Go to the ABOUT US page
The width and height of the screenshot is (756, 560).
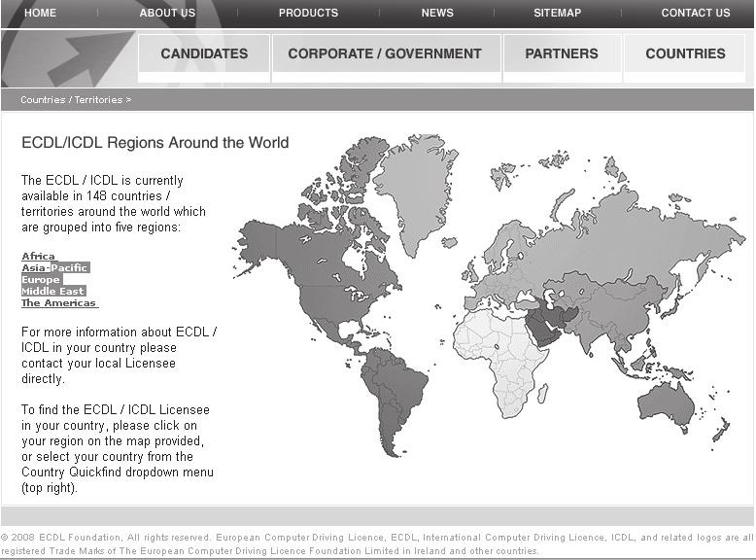pyautogui.click(x=167, y=13)
